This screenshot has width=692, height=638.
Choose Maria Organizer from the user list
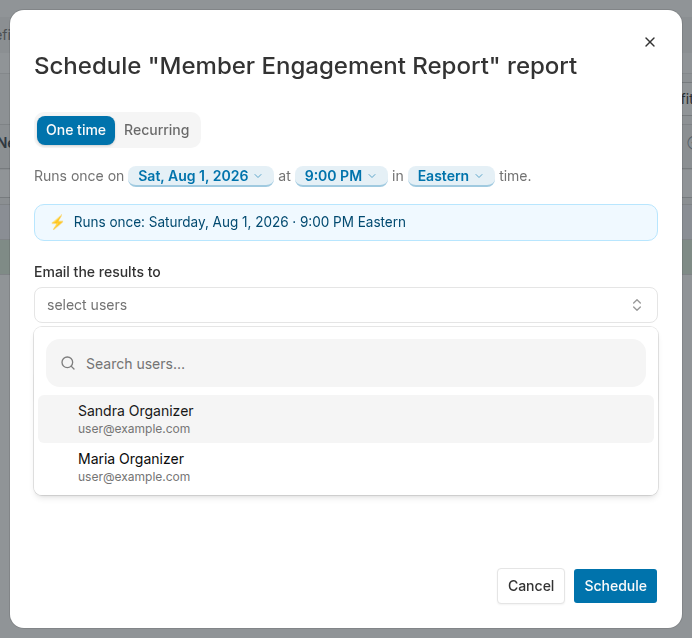[346, 467]
